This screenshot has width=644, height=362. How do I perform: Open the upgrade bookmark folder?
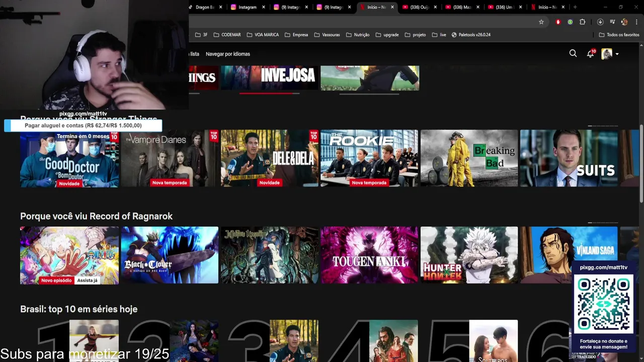(387, 35)
